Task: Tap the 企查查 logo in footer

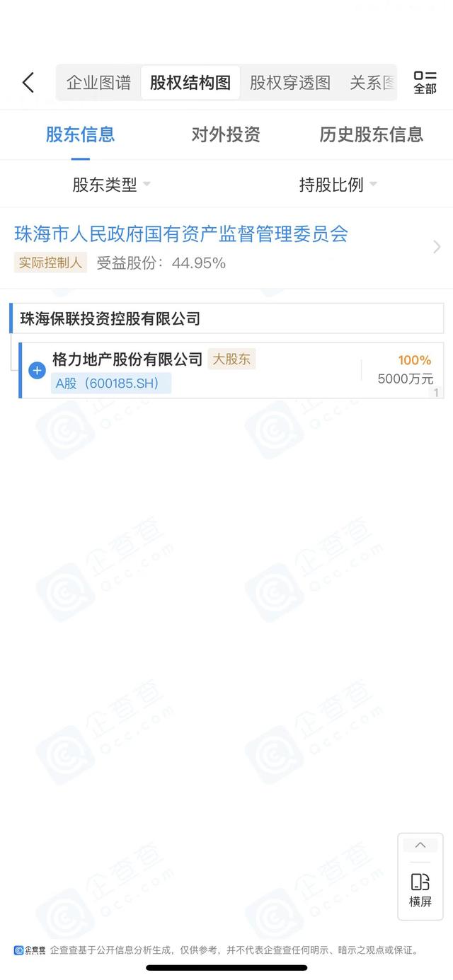Action: (x=30, y=950)
